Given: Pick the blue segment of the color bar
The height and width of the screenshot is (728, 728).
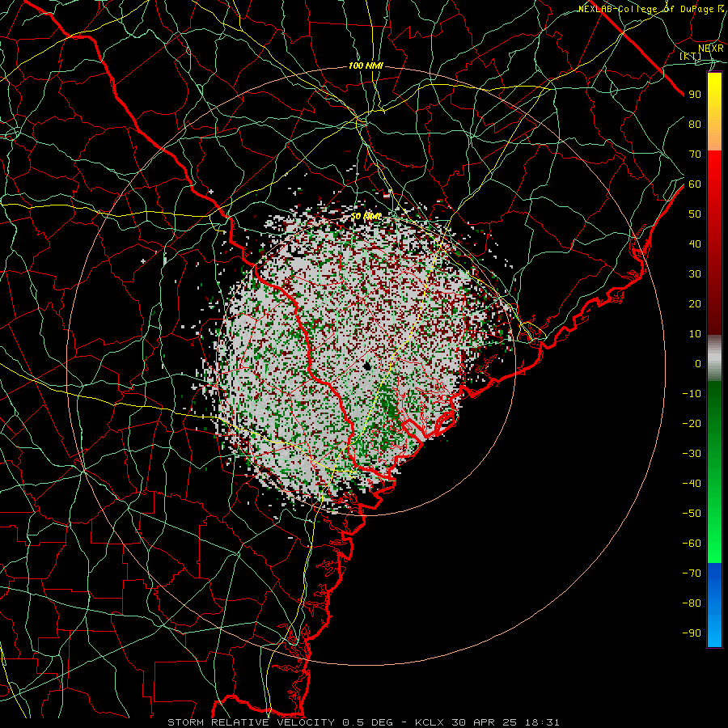Looking at the screenshot, I should [714, 605].
